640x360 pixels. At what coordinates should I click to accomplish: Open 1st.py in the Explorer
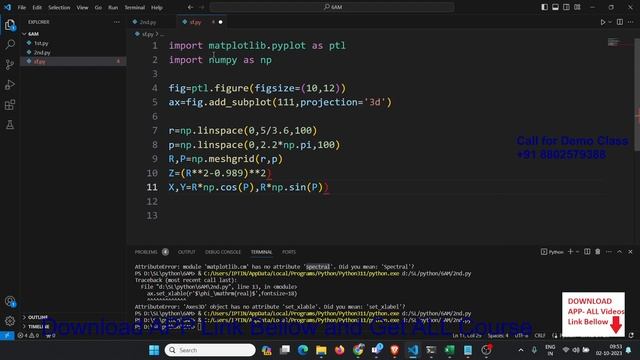pos(41,43)
